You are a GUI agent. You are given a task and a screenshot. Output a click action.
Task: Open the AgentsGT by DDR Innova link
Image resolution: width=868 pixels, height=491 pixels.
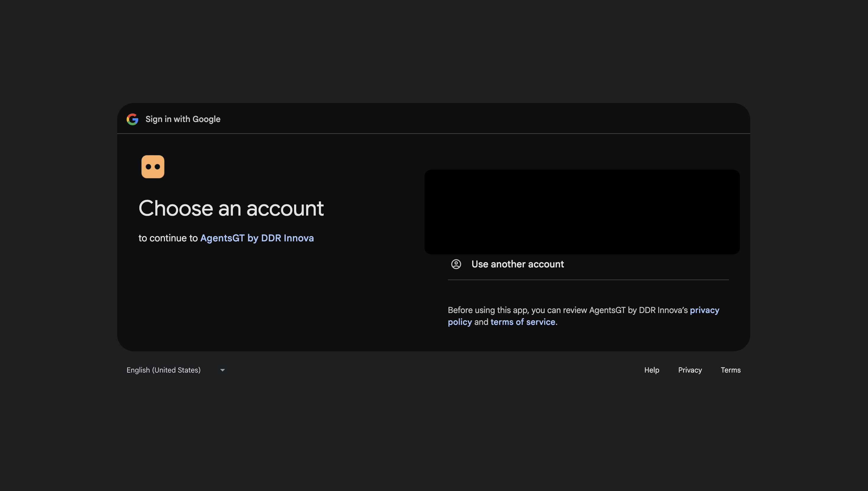[x=256, y=238]
